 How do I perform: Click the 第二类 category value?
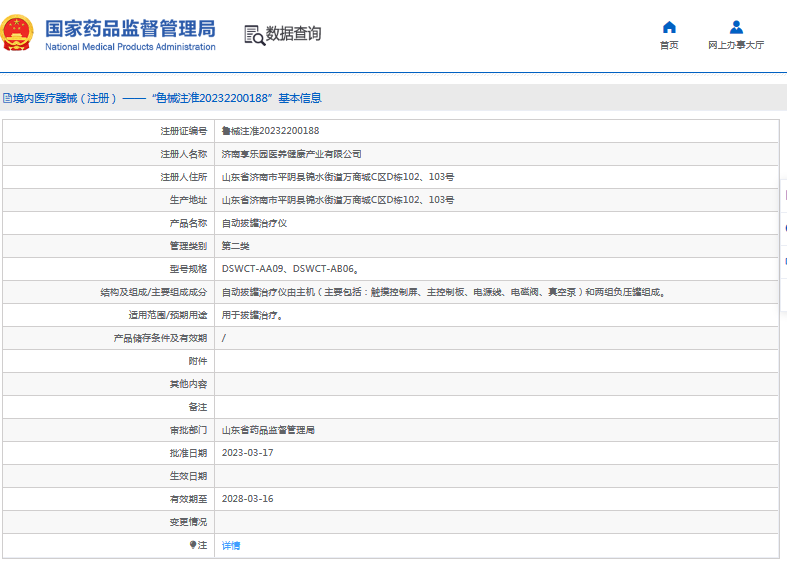pyautogui.click(x=235, y=246)
